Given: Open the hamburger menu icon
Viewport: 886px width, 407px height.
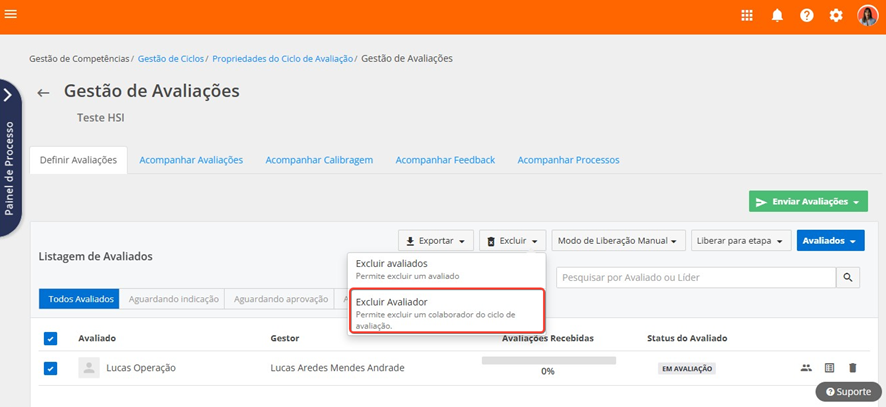Looking at the screenshot, I should [11, 15].
